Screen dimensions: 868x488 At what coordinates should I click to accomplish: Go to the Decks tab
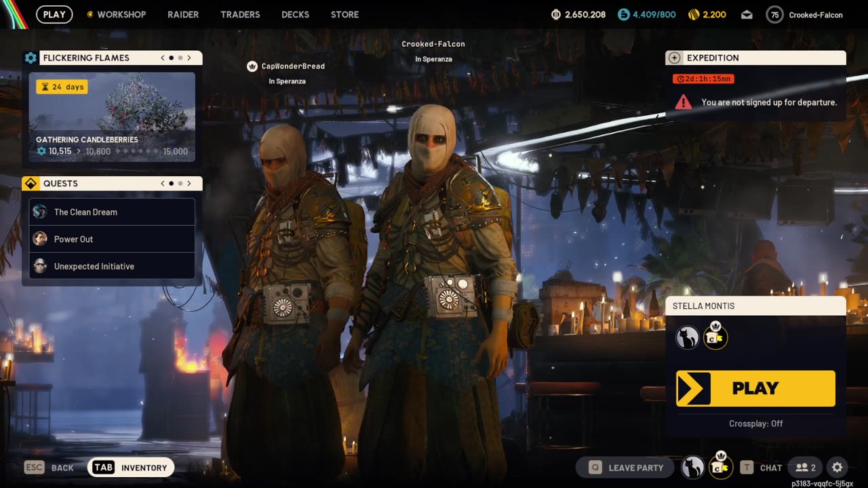[295, 14]
